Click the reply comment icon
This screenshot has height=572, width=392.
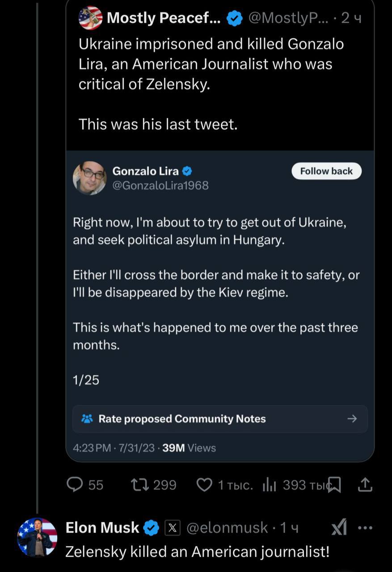tap(75, 484)
